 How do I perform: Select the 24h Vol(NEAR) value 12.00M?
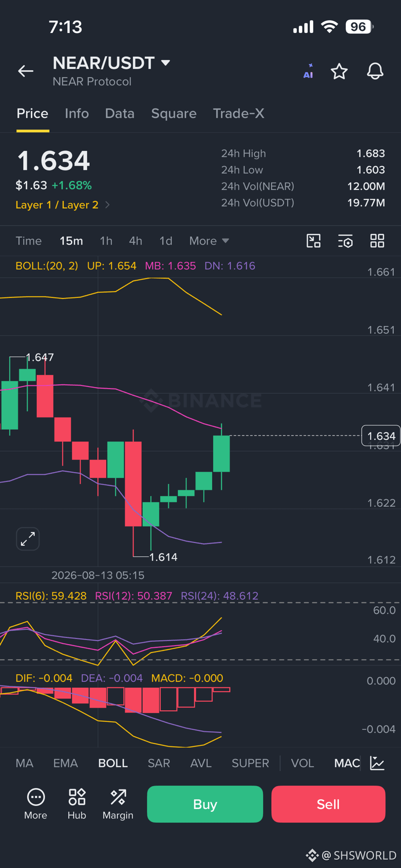pyautogui.click(x=366, y=186)
